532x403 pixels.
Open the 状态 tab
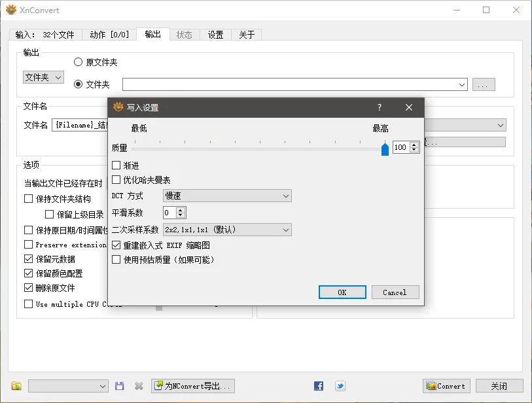[185, 35]
